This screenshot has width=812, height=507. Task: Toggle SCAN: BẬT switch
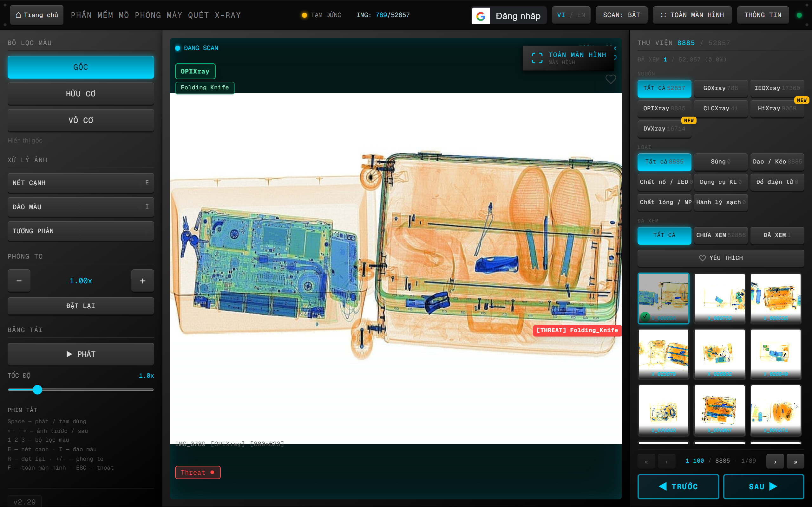point(621,15)
